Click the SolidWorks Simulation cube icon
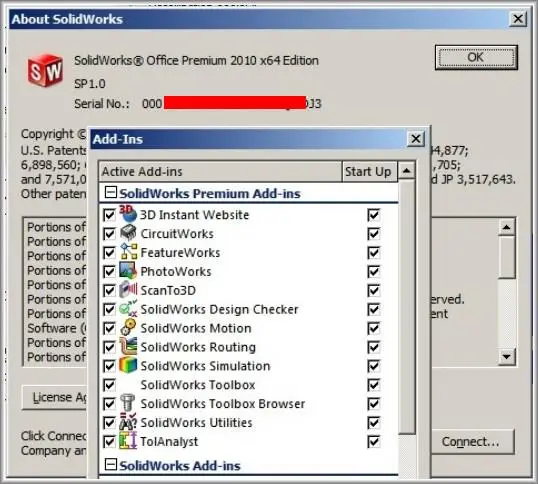This screenshot has height=484, width=538. tap(128, 365)
